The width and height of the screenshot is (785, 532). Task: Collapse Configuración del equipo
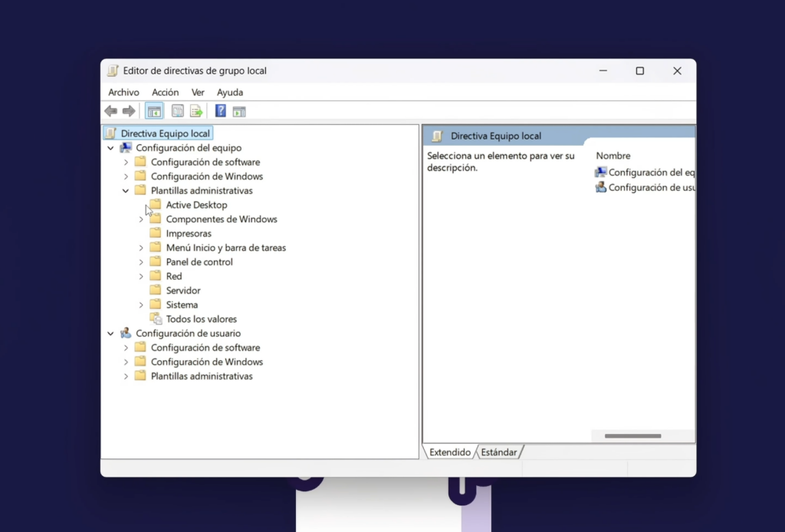pyautogui.click(x=110, y=147)
